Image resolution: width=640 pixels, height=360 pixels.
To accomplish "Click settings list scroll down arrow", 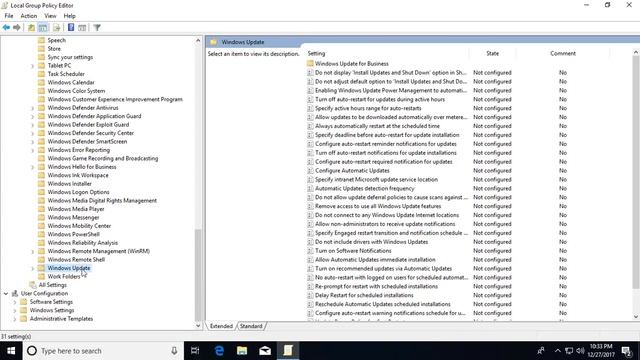I will click(x=636, y=317).
